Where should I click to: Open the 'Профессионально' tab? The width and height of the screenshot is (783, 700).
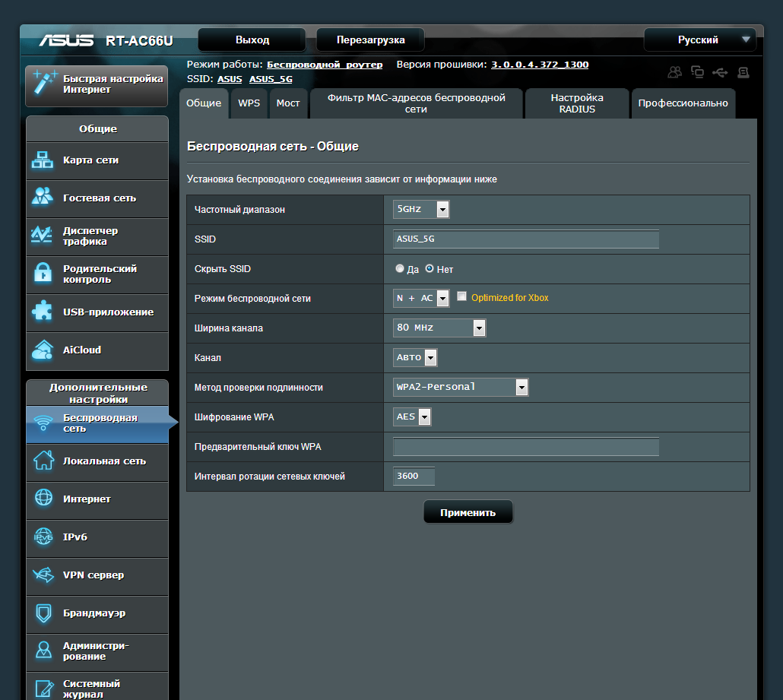pyautogui.click(x=683, y=103)
